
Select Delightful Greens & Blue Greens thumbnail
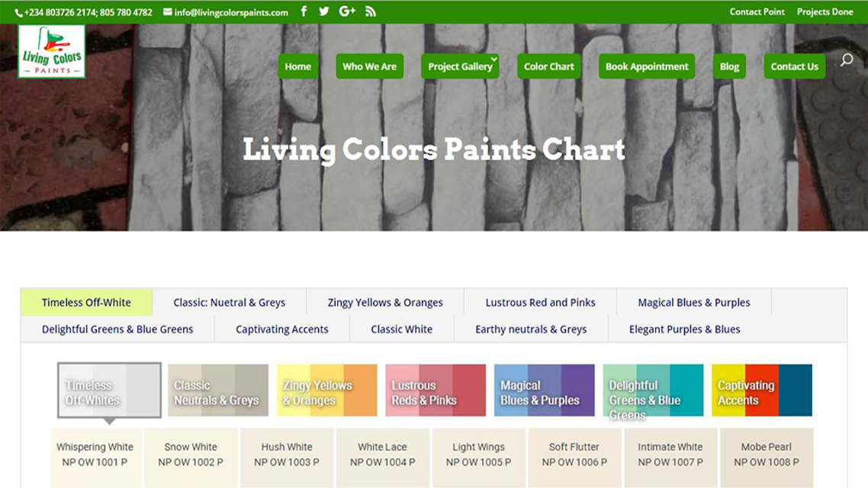point(653,390)
